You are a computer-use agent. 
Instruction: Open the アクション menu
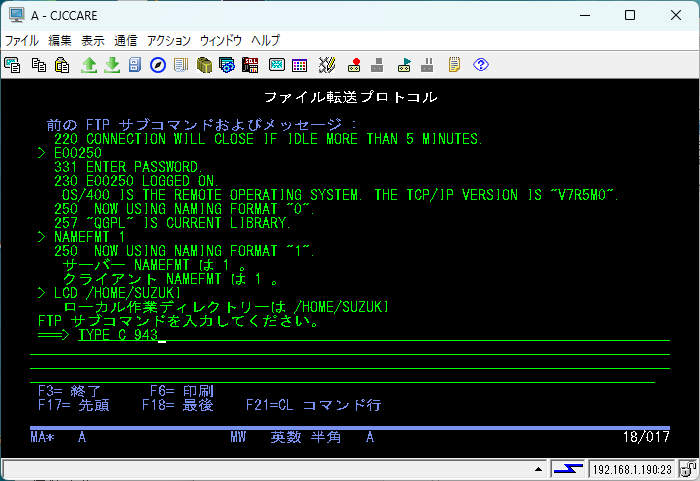click(x=169, y=41)
